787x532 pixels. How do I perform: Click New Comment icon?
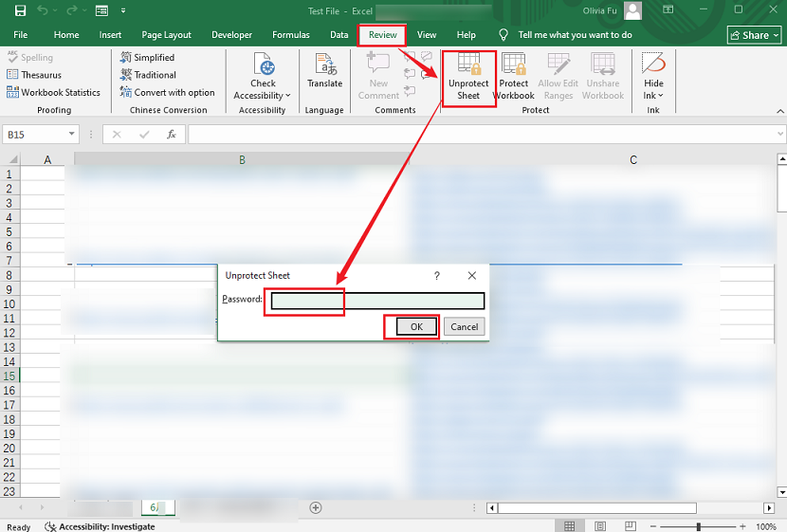click(x=378, y=64)
